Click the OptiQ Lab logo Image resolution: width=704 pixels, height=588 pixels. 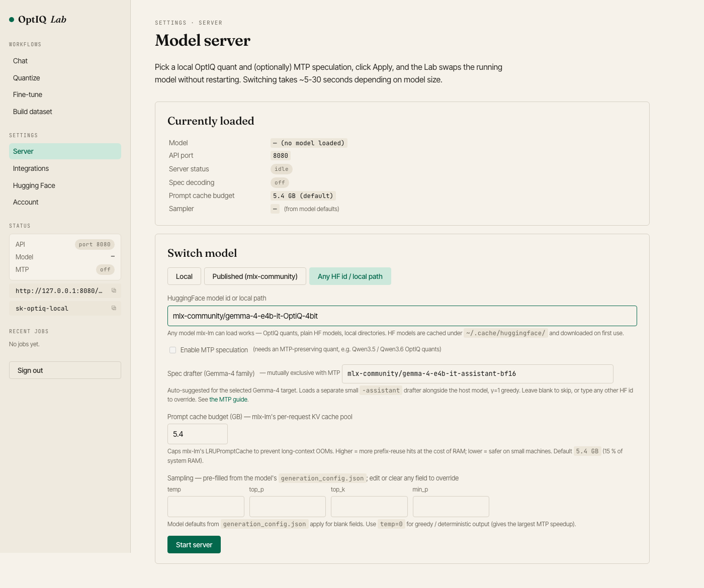tap(38, 20)
